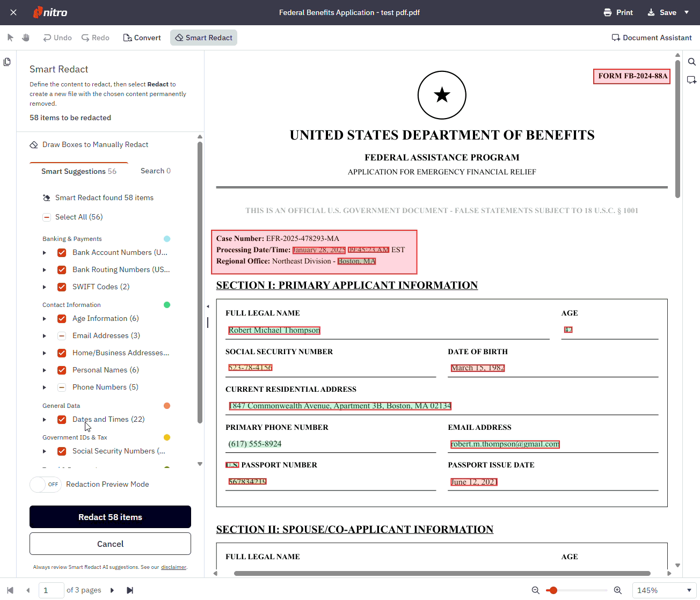This screenshot has height=600, width=700.
Task: Click the Convert toolbar option
Action: (142, 38)
